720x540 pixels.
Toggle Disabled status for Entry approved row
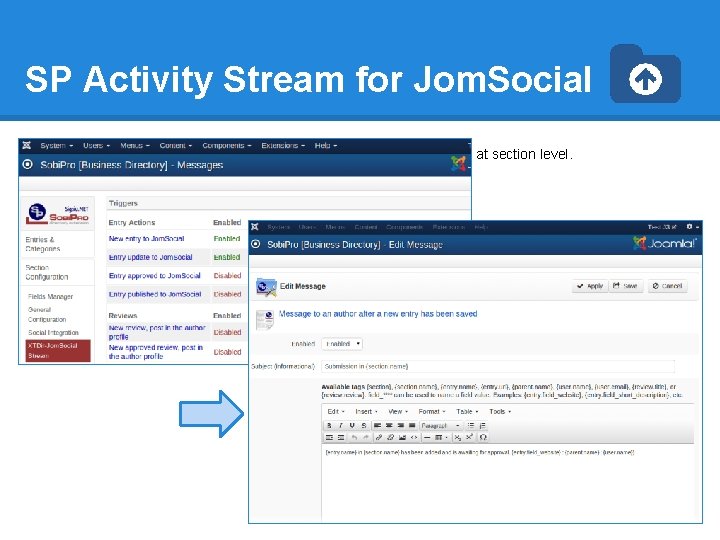[227, 276]
